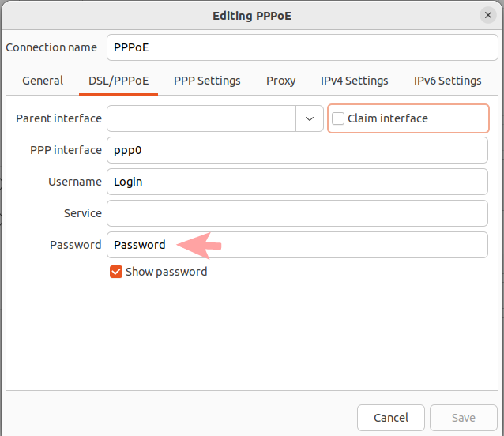
Task: Focus the Parent interface combo box field
Action: [201, 118]
